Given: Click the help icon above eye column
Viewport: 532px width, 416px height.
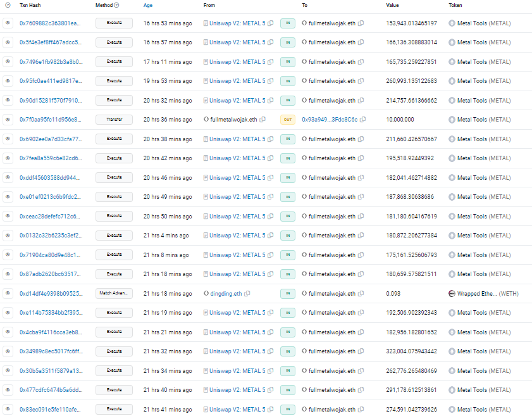Looking at the screenshot, I should coord(8,5).
